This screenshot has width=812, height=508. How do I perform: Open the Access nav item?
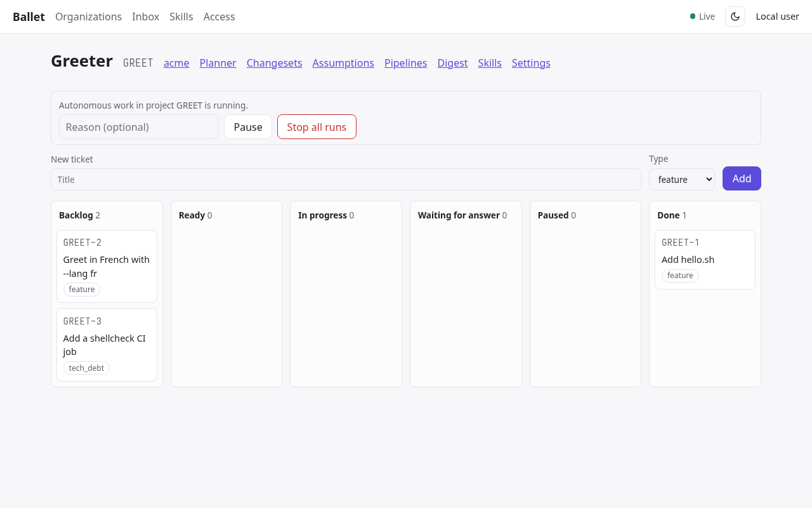(219, 17)
